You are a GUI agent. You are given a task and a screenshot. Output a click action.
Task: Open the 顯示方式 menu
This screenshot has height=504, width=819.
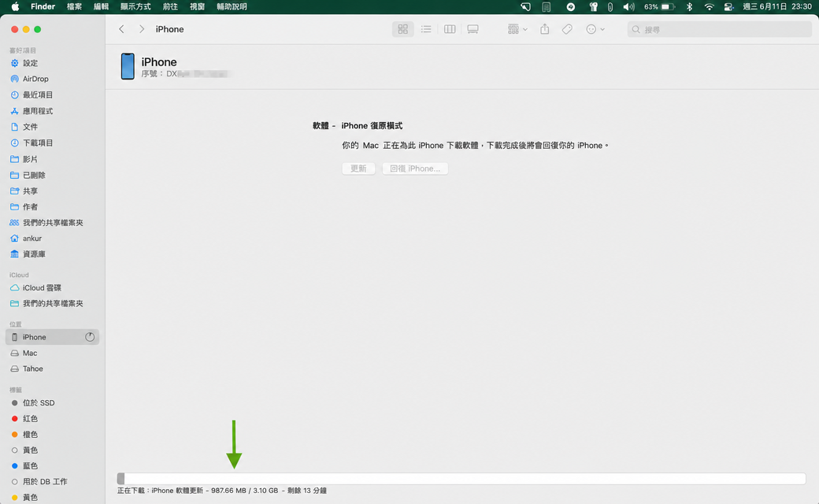click(x=135, y=7)
